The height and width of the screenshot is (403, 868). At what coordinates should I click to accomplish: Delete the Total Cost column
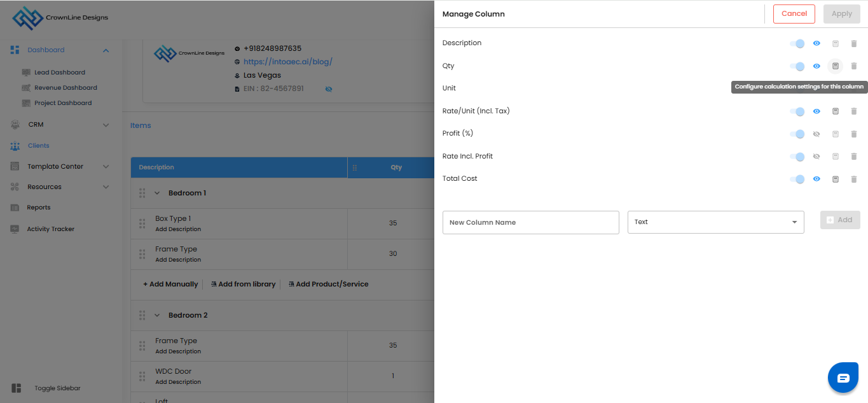tap(854, 179)
